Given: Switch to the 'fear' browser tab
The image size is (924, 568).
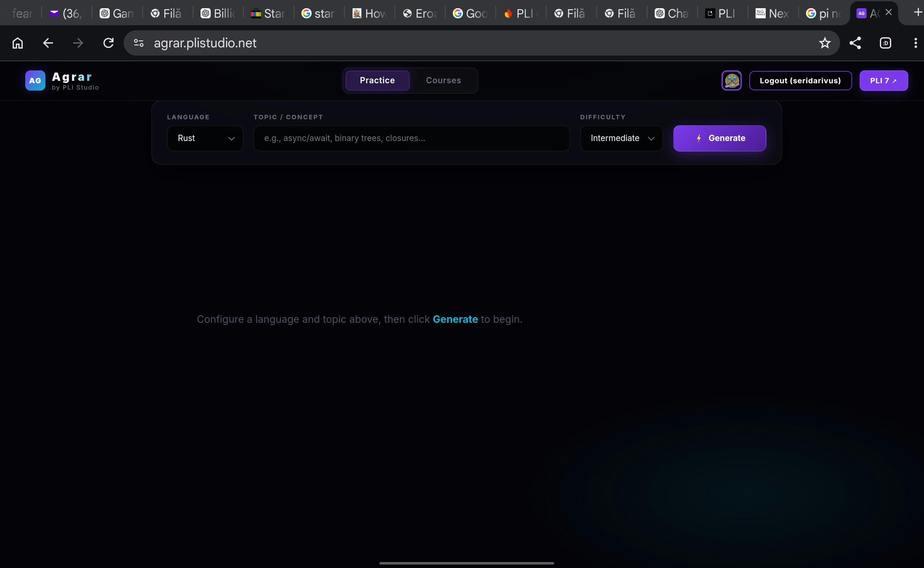Looking at the screenshot, I should tap(22, 14).
